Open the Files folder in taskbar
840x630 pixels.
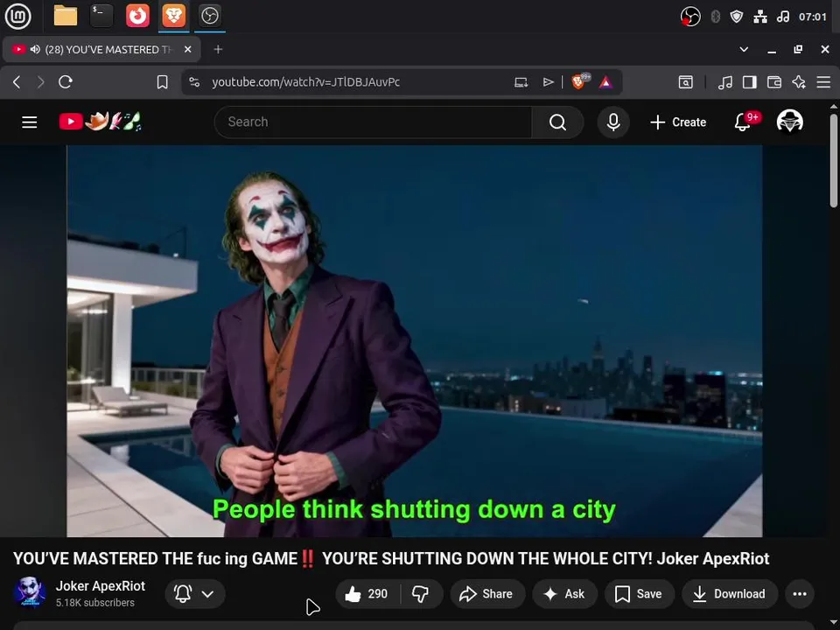(66, 16)
